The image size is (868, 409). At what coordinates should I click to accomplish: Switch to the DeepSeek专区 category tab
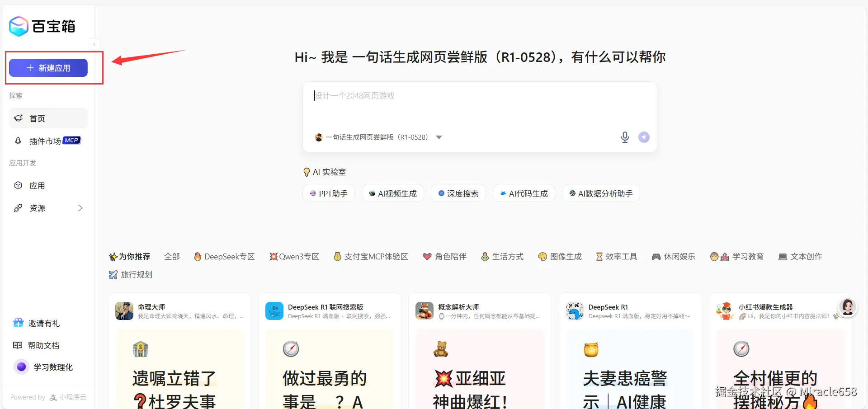(224, 256)
